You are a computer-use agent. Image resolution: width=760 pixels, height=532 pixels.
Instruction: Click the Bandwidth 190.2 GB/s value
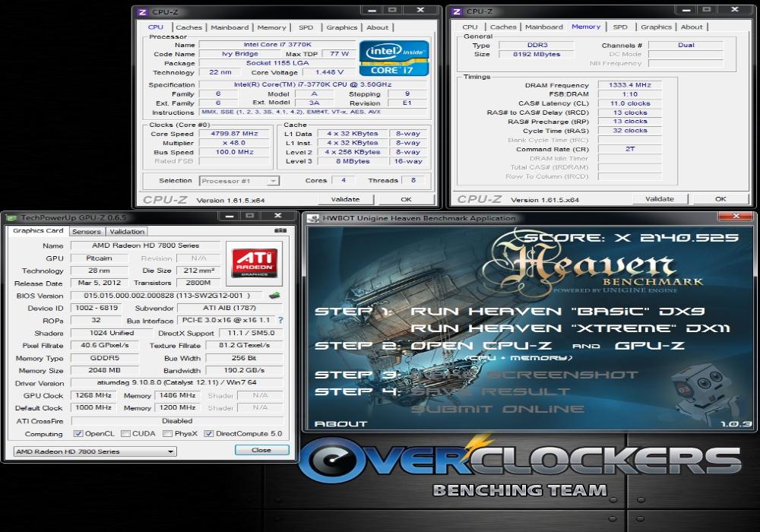tap(244, 370)
